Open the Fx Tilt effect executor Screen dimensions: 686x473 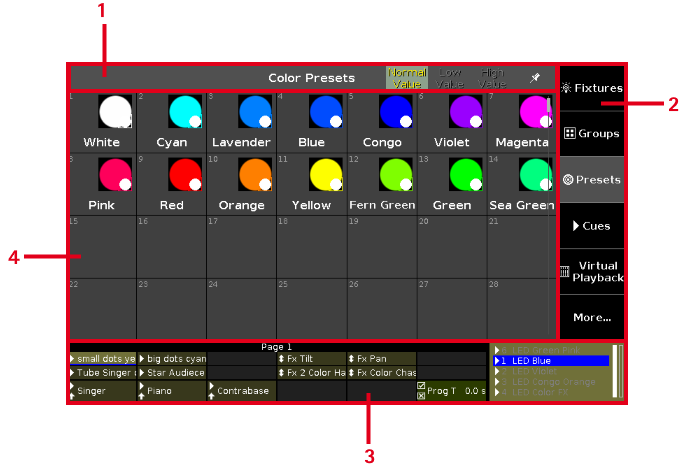tap(311, 358)
